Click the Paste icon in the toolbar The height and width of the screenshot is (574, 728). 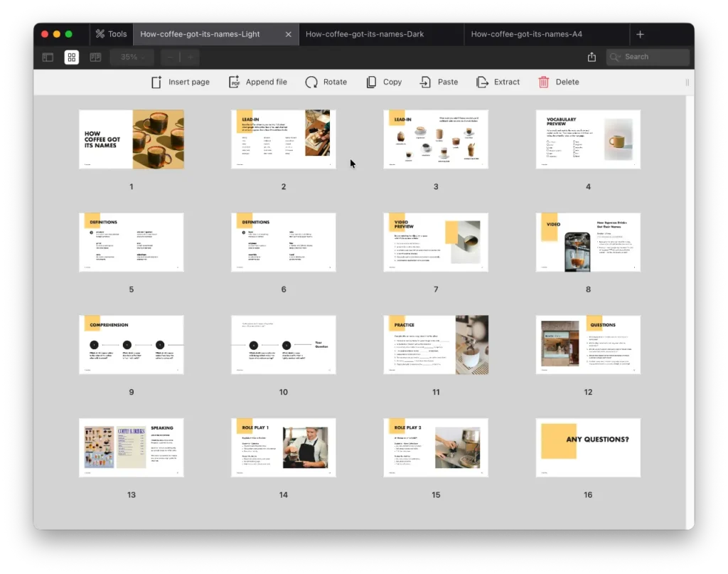click(424, 82)
